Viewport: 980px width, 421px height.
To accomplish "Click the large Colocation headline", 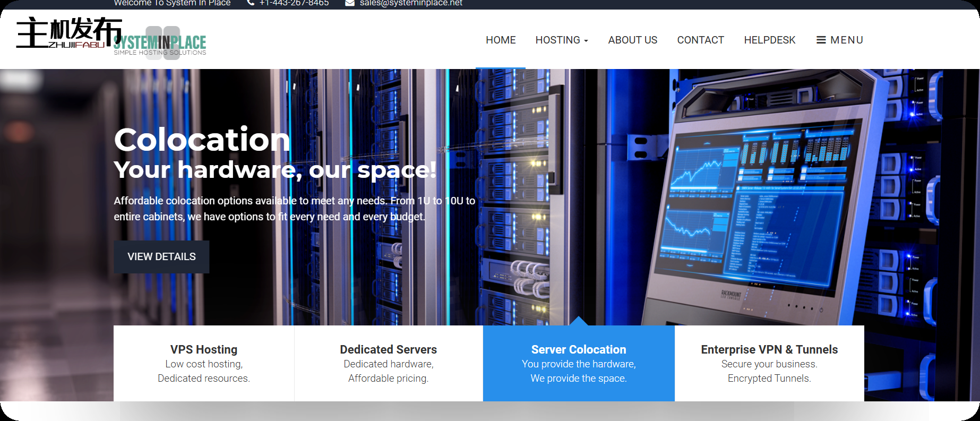I will [202, 140].
